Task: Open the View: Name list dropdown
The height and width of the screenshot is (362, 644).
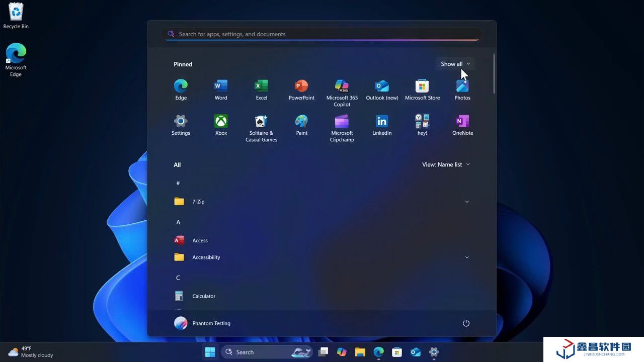Action: point(446,164)
